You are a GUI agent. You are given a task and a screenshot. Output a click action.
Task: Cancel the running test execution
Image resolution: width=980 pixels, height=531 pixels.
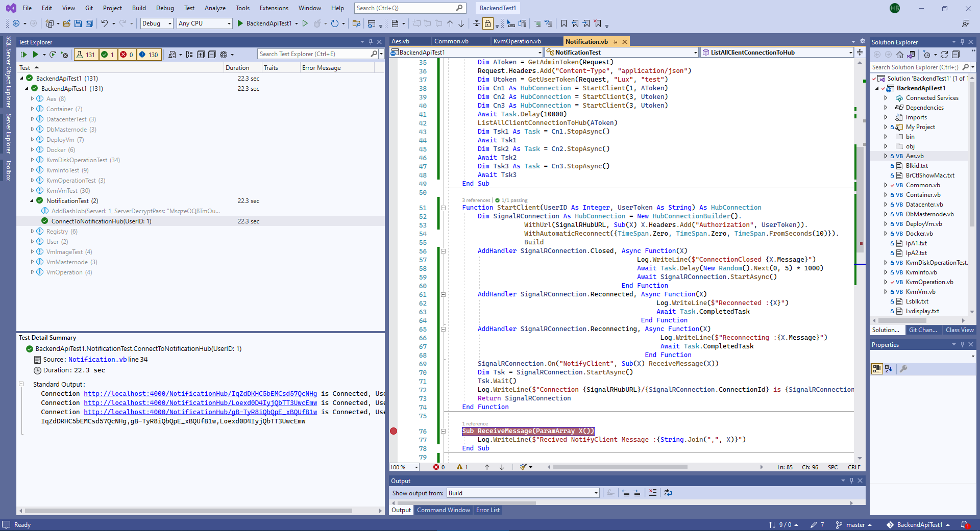[64, 55]
